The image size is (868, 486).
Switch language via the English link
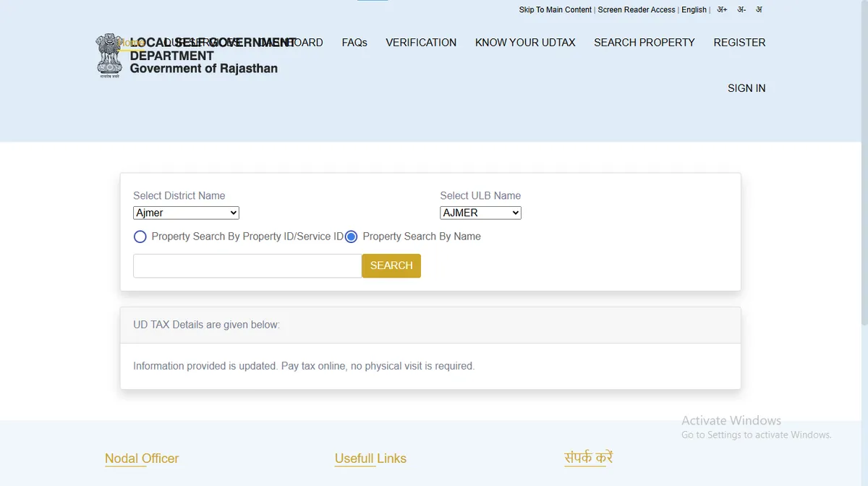click(694, 10)
